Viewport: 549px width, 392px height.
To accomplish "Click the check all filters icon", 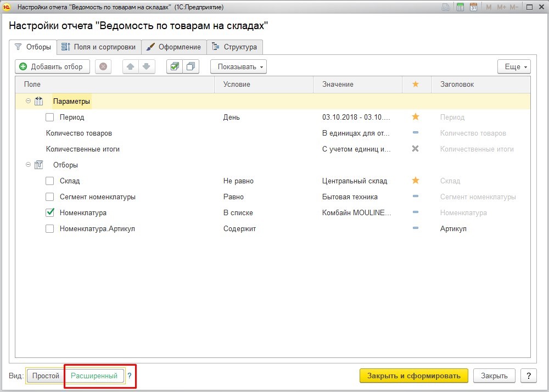I will 175,66.
